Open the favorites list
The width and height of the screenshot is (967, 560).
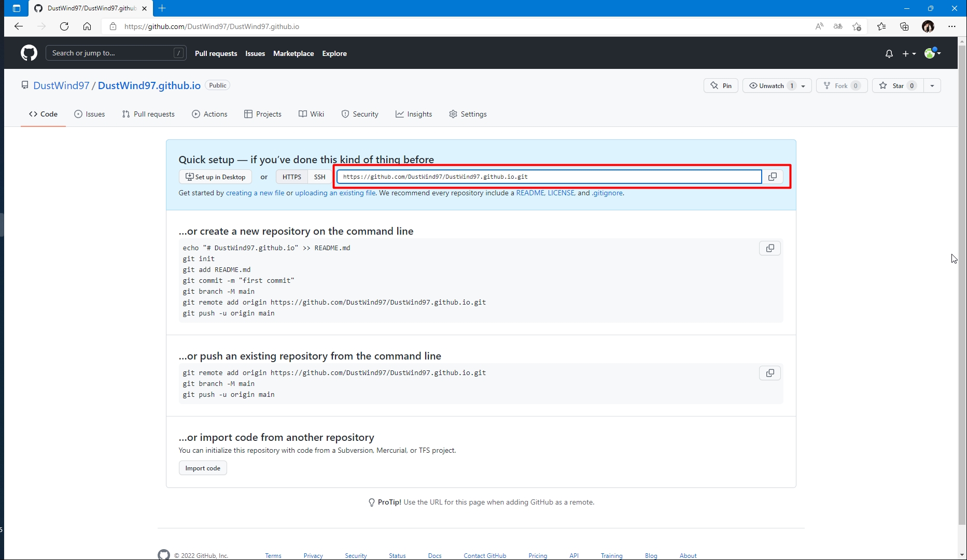pos(881,26)
